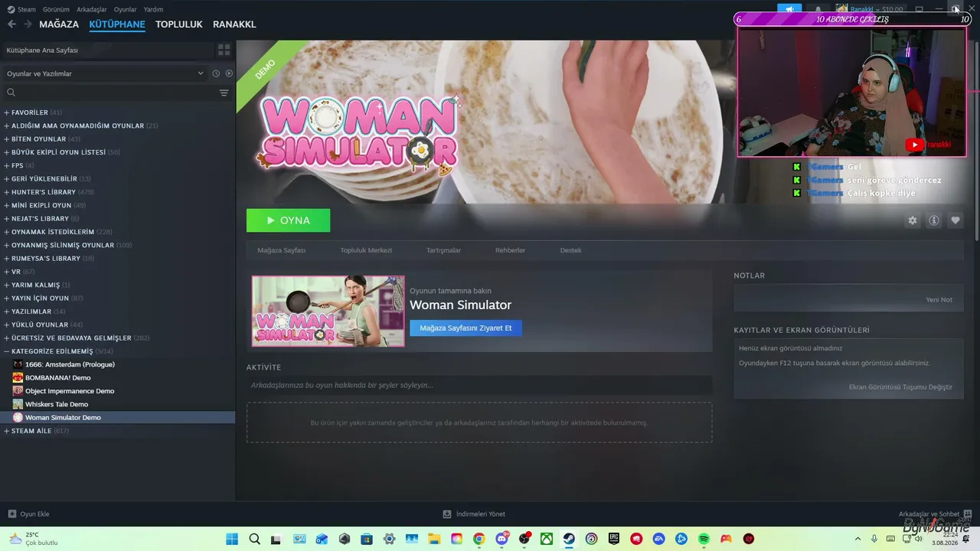Open Windows taskbar search

point(254,539)
